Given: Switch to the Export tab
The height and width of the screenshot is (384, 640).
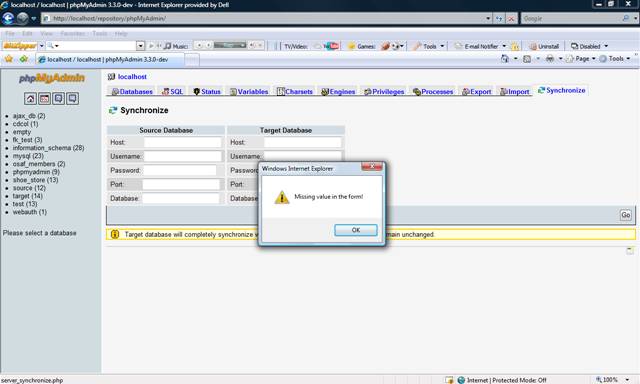Looking at the screenshot, I should pos(477,91).
